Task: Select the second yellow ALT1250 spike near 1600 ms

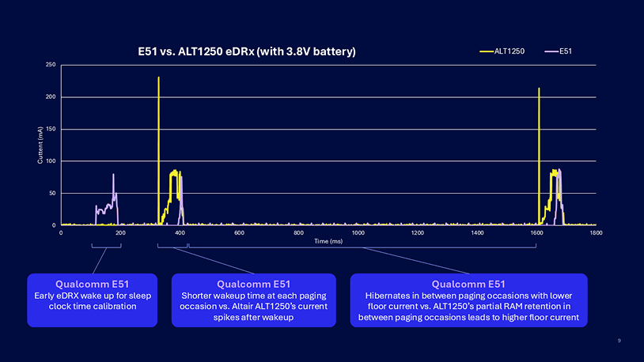Action: click(539, 156)
